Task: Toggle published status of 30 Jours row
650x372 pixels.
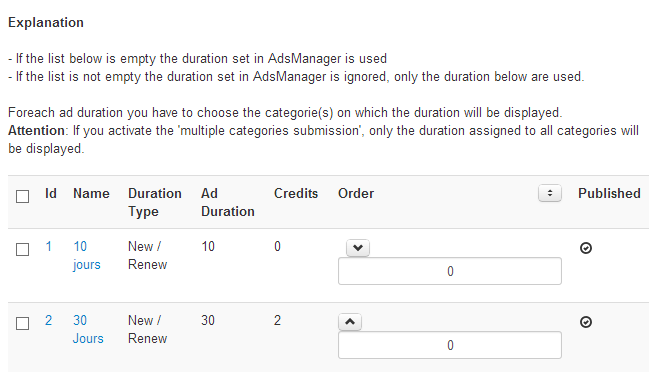Action: point(586,322)
